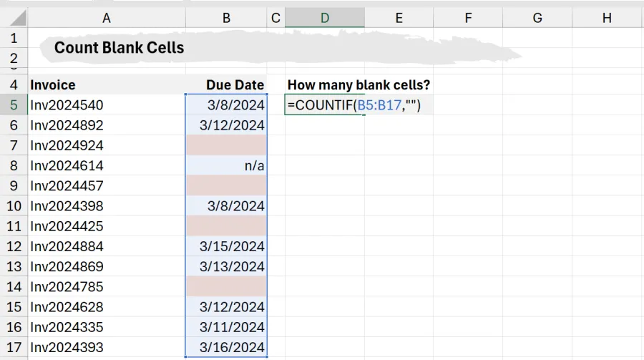The height and width of the screenshot is (360, 644).
Task: Select row 15 header
Action: pyautogui.click(x=14, y=306)
